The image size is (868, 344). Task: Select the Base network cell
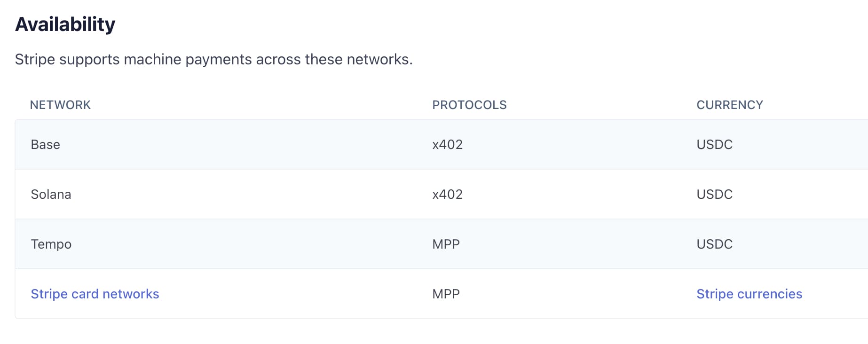46,144
